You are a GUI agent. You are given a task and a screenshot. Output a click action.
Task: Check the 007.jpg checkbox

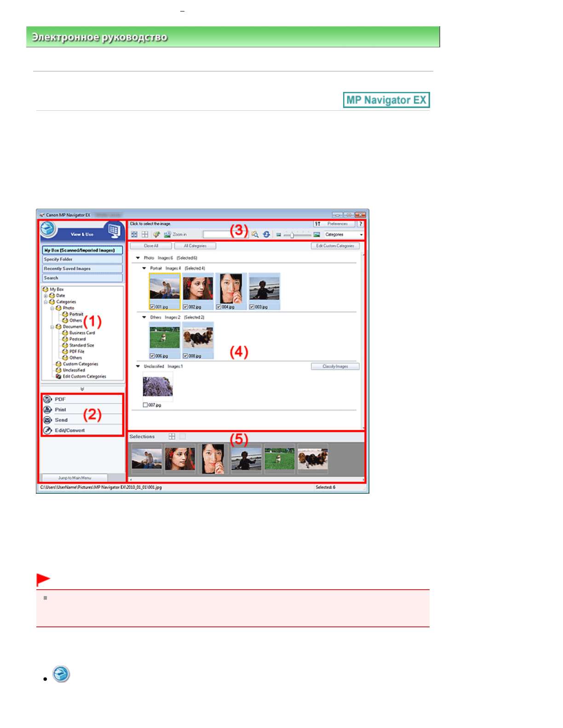click(145, 405)
